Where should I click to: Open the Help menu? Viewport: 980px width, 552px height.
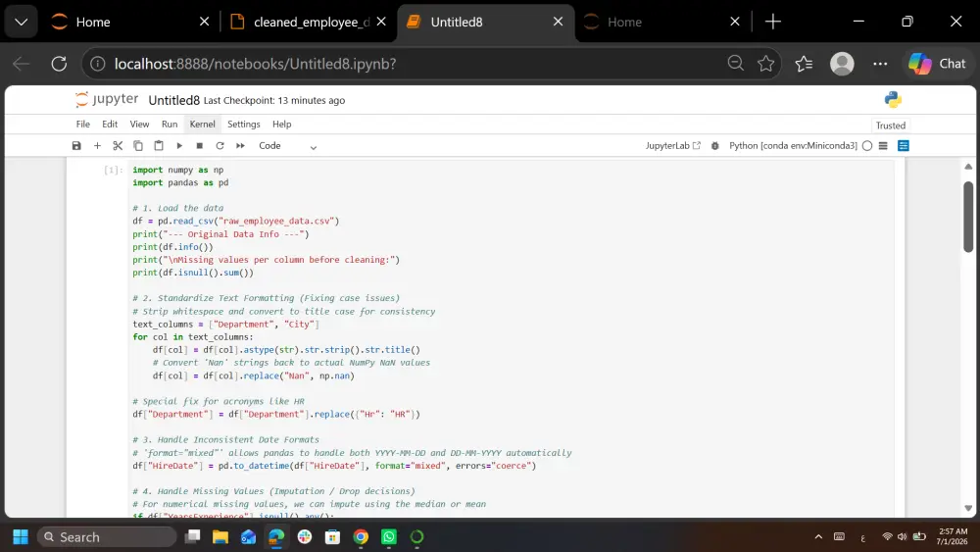282,124
